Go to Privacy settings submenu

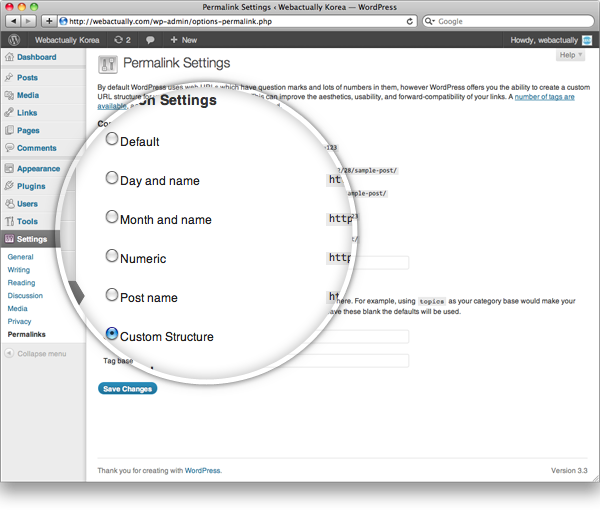tap(19, 321)
